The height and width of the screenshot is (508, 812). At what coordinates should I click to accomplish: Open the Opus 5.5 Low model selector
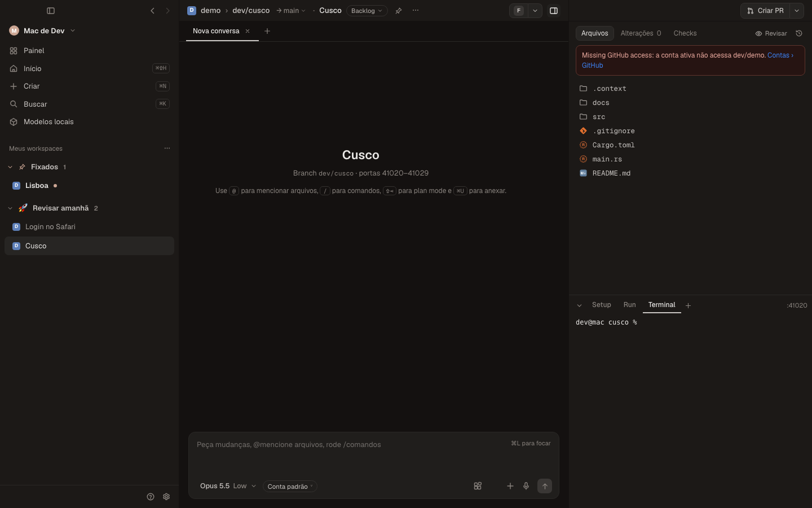tap(228, 486)
